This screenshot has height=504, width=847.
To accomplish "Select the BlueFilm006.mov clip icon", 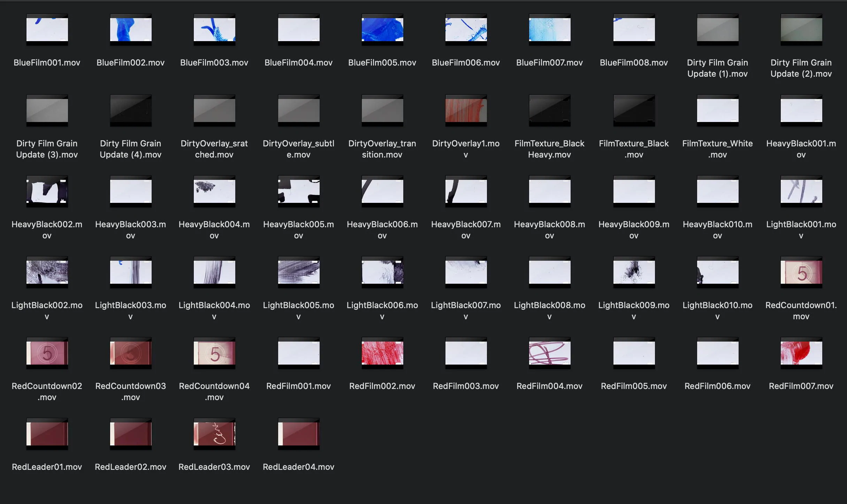I will click(466, 30).
